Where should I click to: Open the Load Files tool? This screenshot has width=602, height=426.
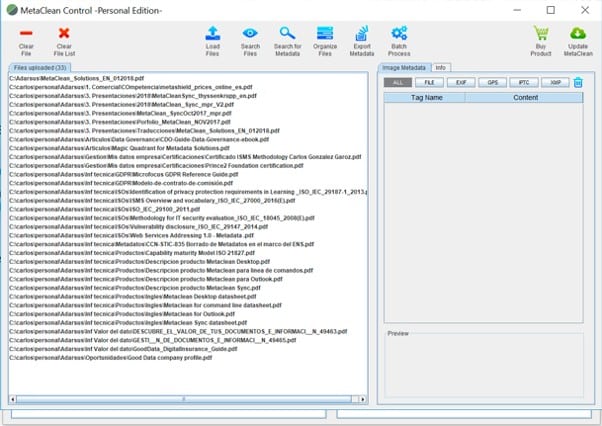tap(213, 34)
